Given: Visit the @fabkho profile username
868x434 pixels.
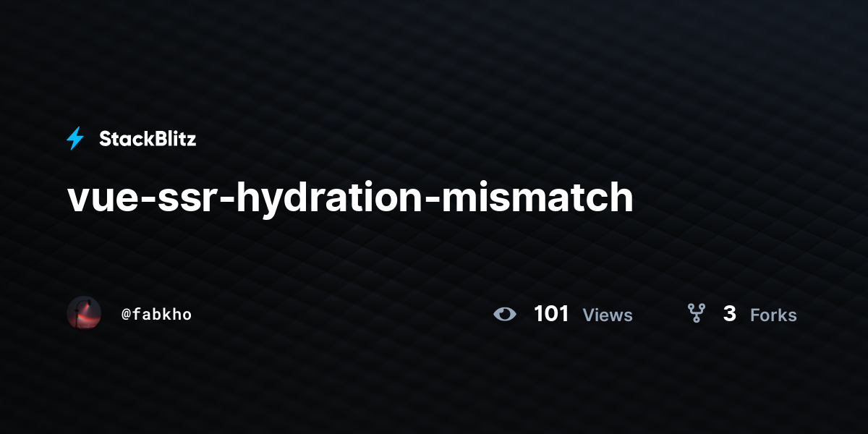Looking at the screenshot, I should pyautogui.click(x=156, y=315).
